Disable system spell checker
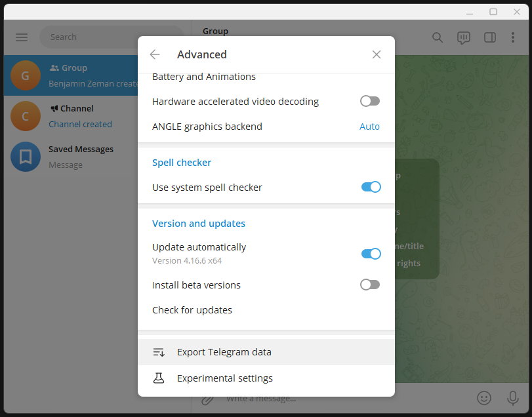This screenshot has width=532, height=417. point(371,187)
